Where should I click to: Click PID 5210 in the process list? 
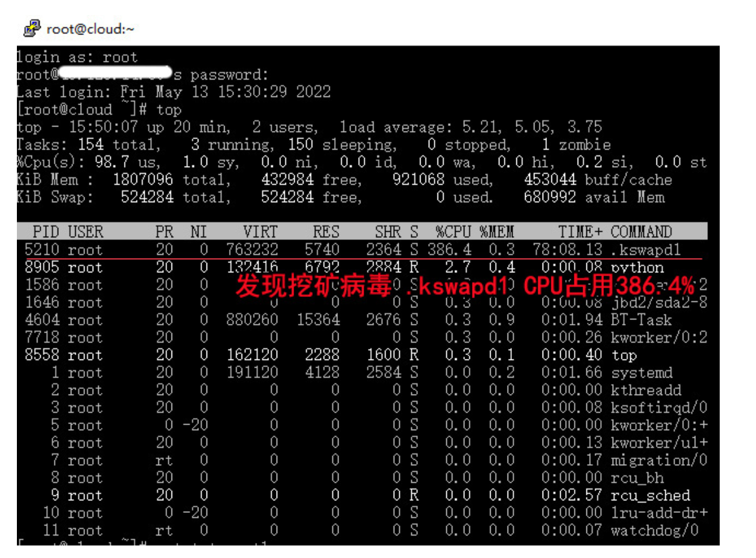(42, 250)
